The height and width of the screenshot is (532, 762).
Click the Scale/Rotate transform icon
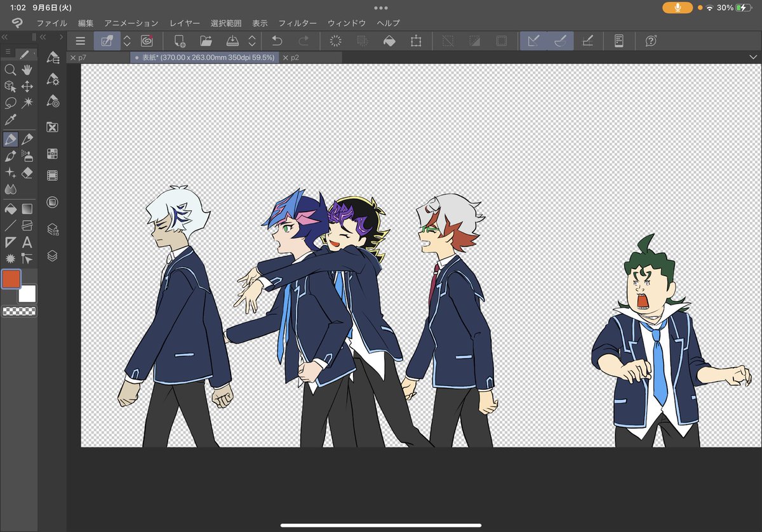(x=416, y=41)
